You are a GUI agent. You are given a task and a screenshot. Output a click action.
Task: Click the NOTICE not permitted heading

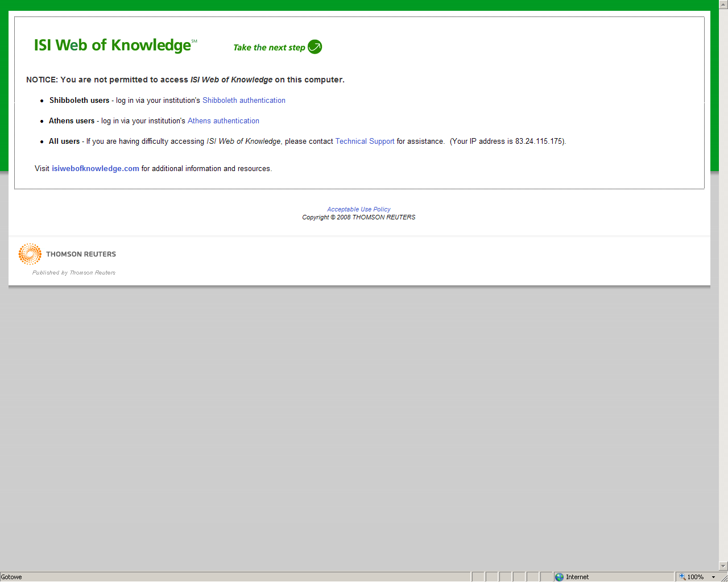click(185, 80)
